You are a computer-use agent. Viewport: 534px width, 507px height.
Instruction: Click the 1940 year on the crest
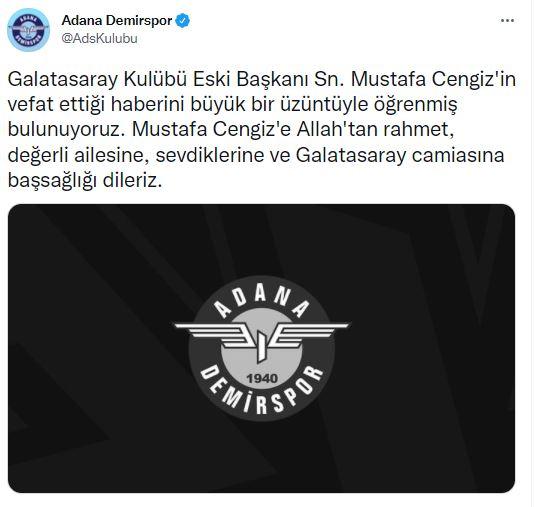click(262, 378)
